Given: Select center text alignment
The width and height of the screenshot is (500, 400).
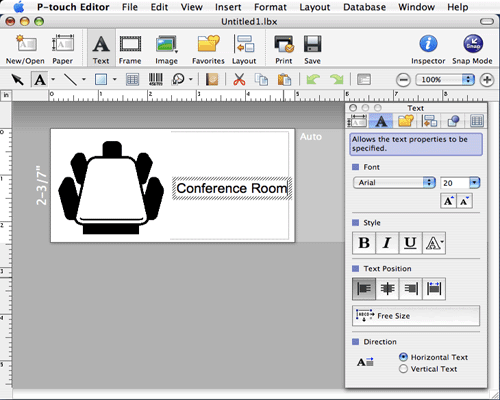Looking at the screenshot, I should [x=387, y=289].
